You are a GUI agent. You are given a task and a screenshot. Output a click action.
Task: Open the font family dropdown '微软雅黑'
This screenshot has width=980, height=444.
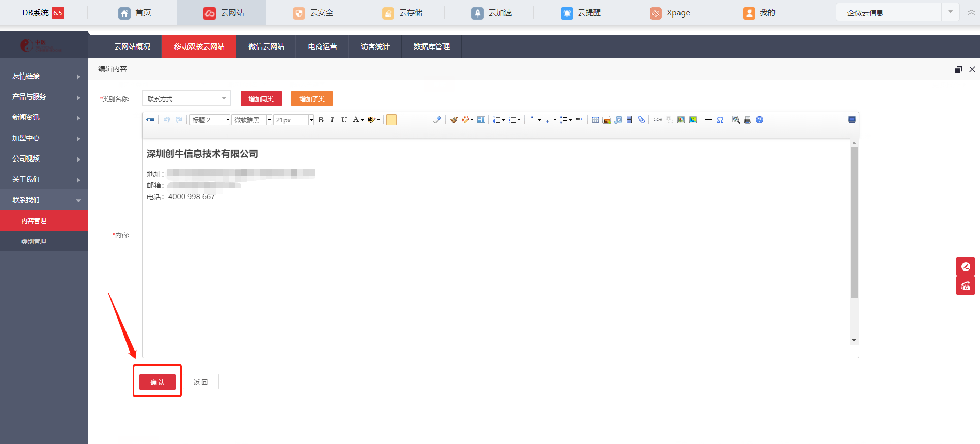point(251,120)
